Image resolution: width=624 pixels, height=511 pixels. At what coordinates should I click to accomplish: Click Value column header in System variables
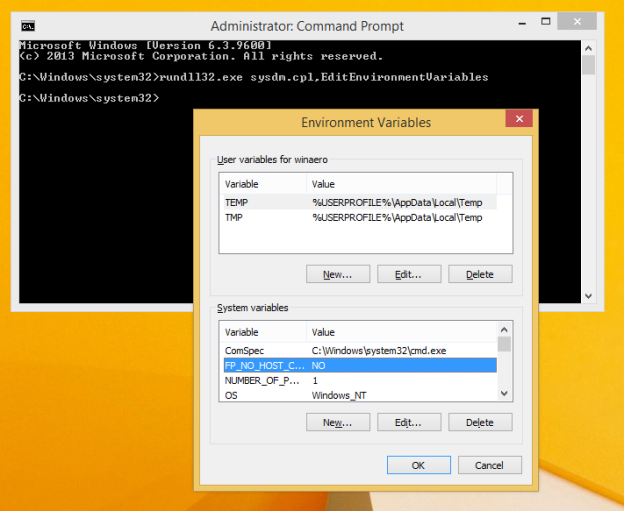coord(401,332)
